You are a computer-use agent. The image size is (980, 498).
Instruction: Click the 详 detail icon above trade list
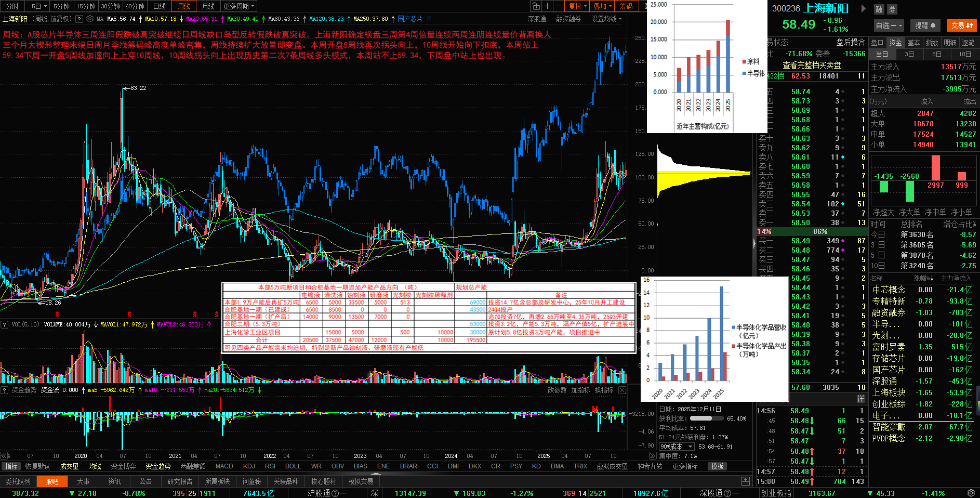point(860,399)
